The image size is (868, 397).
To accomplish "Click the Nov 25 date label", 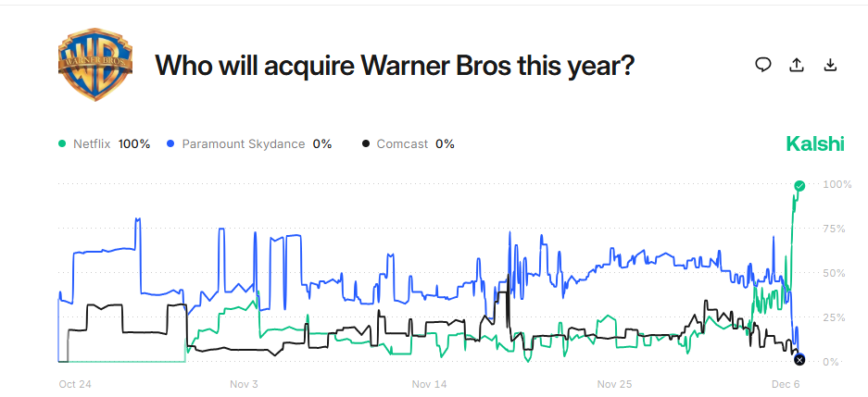I will [x=615, y=383].
